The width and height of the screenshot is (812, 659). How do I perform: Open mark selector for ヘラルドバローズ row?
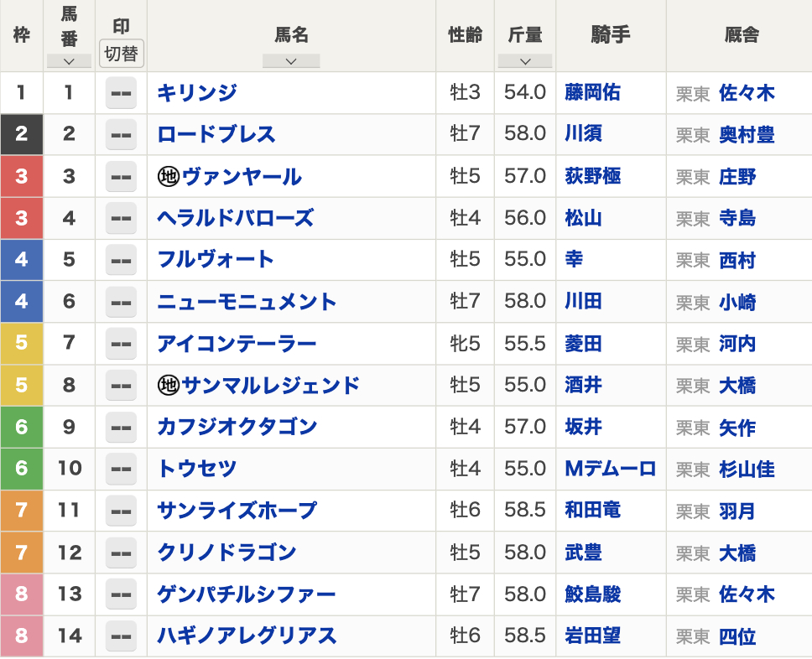coord(121,219)
